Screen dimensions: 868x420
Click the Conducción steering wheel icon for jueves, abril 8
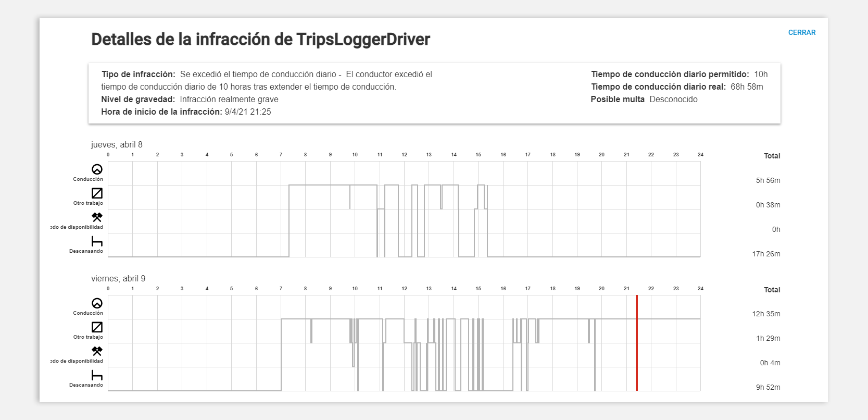click(97, 169)
